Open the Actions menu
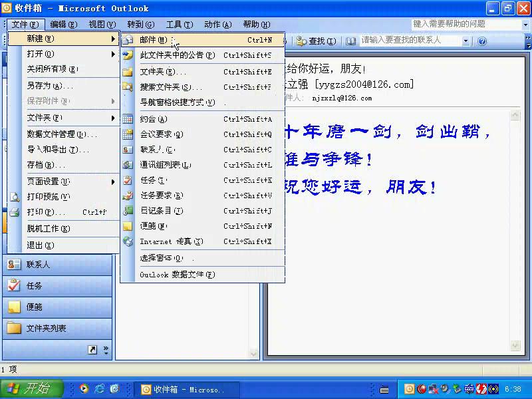The width and height of the screenshot is (532, 399). pos(218,25)
